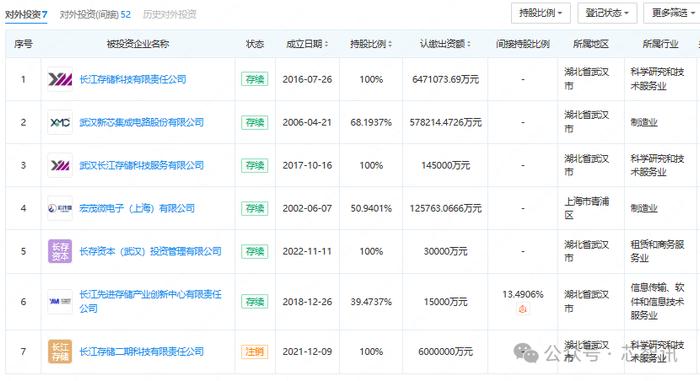The image size is (700, 381).
Task: Click the date 2021-12-09
Action: click(307, 352)
